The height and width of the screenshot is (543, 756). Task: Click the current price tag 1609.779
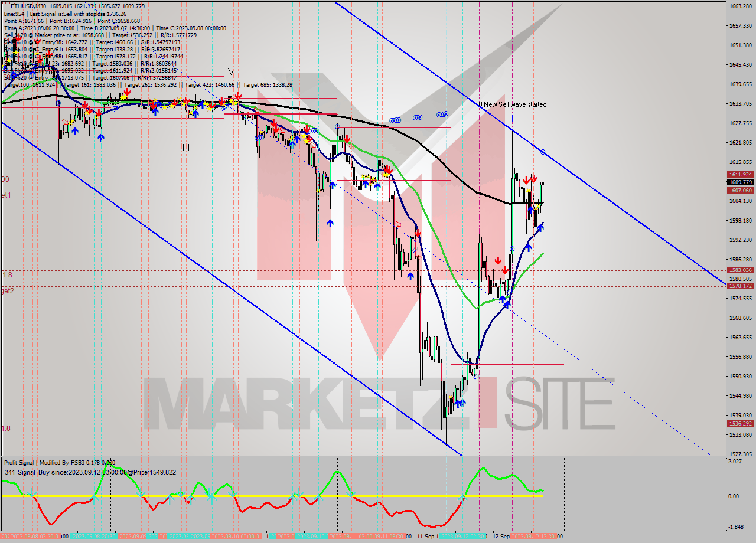click(740, 182)
